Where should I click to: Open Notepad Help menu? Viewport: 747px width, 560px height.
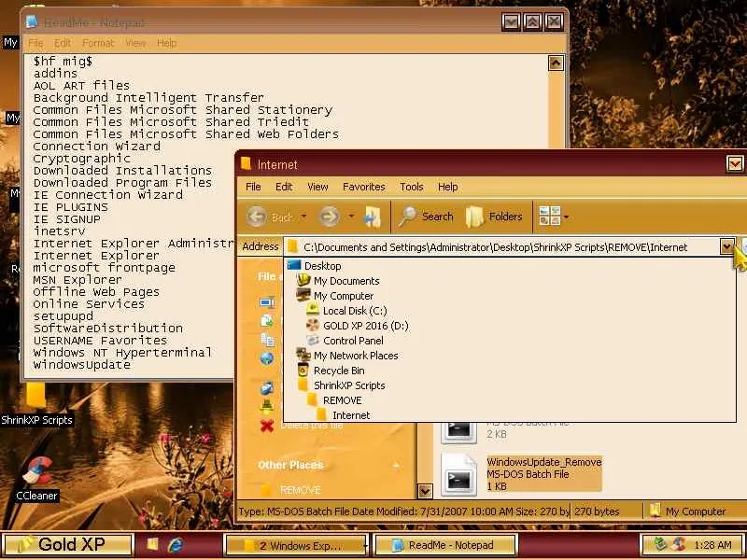(x=167, y=43)
